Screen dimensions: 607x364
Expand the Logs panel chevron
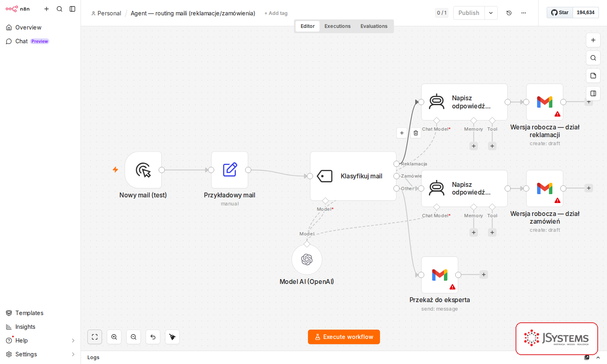coord(598,358)
